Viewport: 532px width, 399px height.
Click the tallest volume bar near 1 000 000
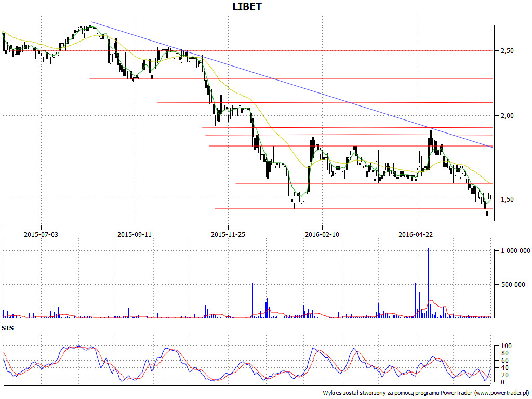pos(429,283)
